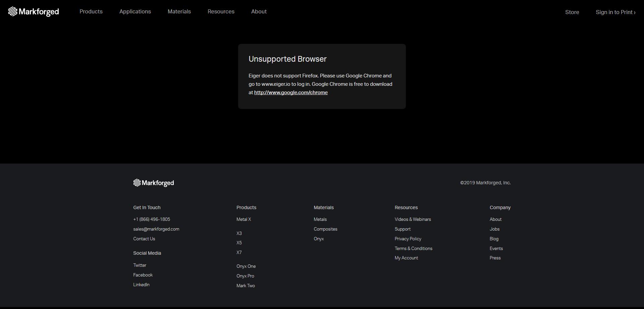Click the Markforged logo in the footer
Screen dimensions: 644x309
pos(153,183)
